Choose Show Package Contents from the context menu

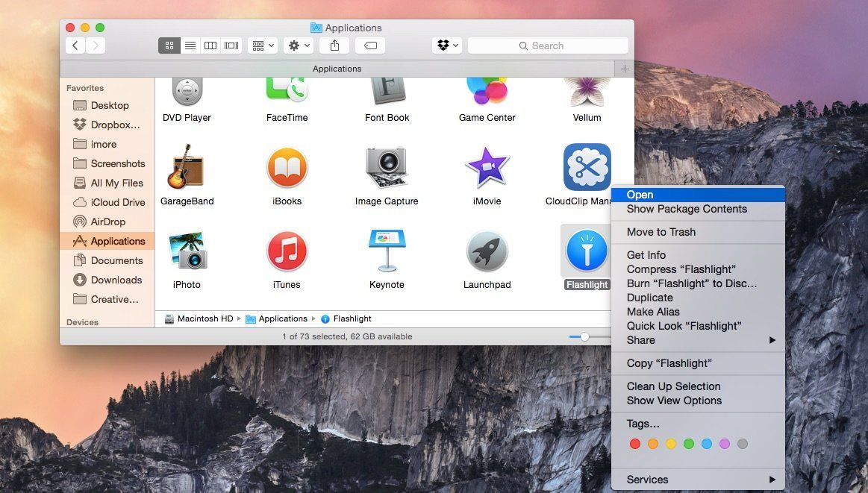[686, 209]
